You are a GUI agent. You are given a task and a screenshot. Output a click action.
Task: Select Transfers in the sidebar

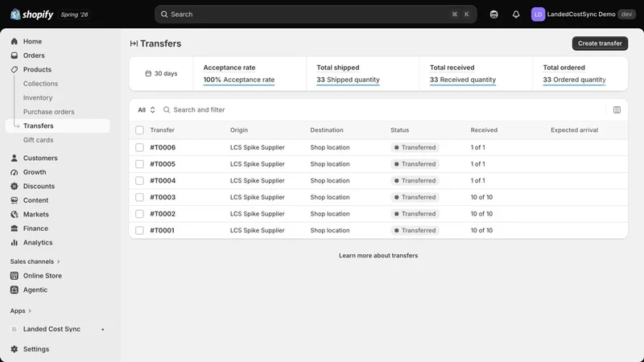coord(57,126)
